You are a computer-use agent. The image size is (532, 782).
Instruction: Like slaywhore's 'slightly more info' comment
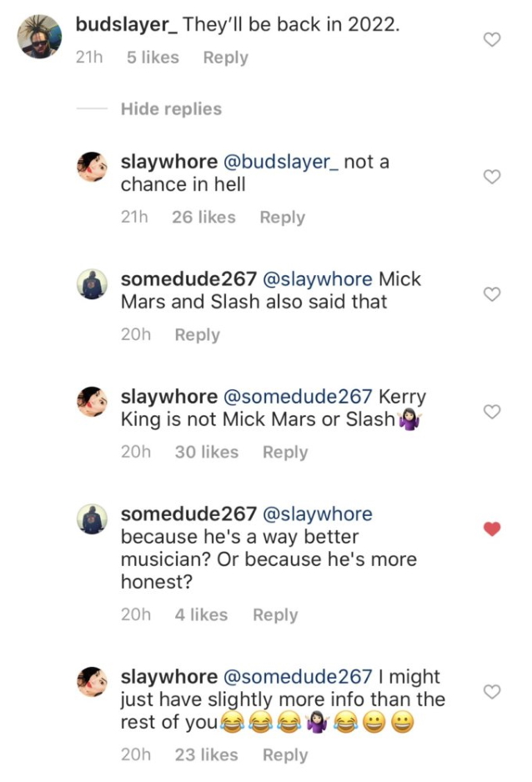coord(492,692)
